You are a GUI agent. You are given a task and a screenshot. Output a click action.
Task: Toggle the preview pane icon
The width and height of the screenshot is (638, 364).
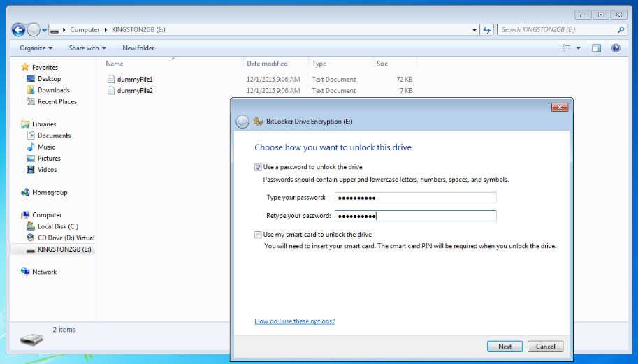(x=596, y=48)
